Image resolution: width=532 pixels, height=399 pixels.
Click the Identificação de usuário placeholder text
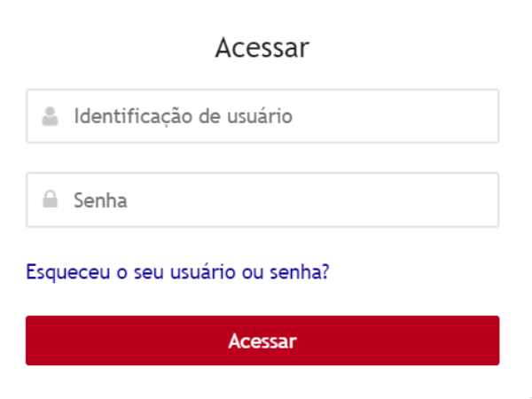click(184, 116)
